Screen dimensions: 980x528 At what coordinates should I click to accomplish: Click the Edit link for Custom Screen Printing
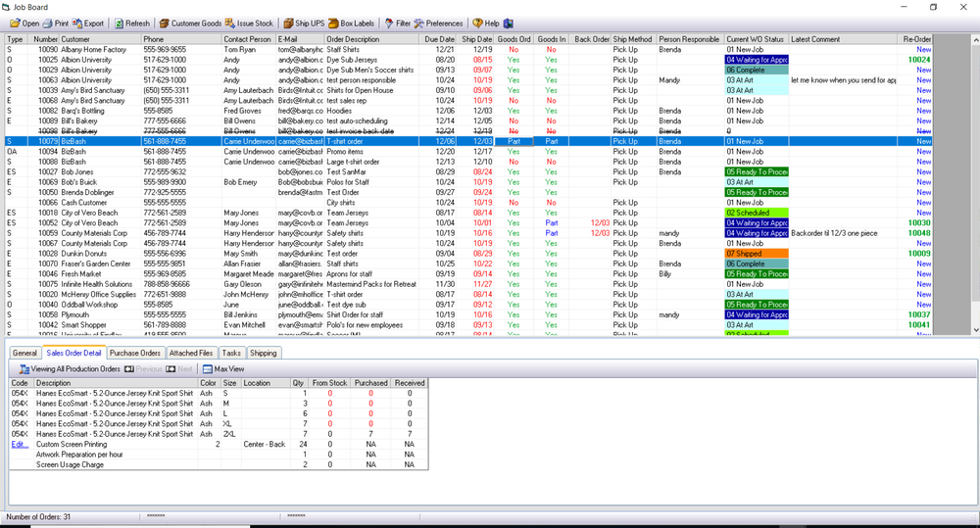tap(20, 445)
